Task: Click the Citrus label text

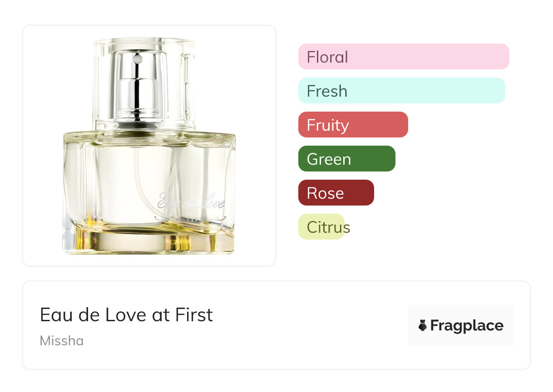Action: tap(328, 227)
